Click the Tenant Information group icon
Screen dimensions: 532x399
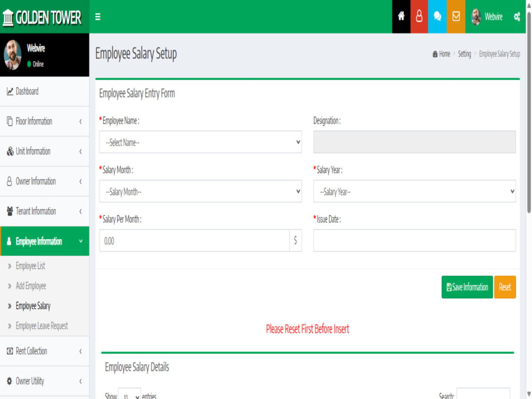point(10,211)
